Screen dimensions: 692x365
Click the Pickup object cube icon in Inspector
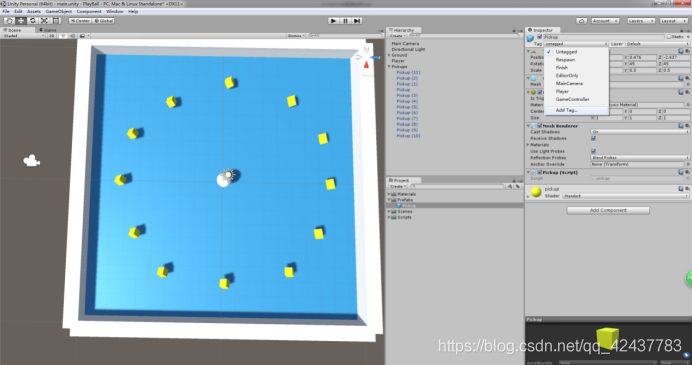530,38
